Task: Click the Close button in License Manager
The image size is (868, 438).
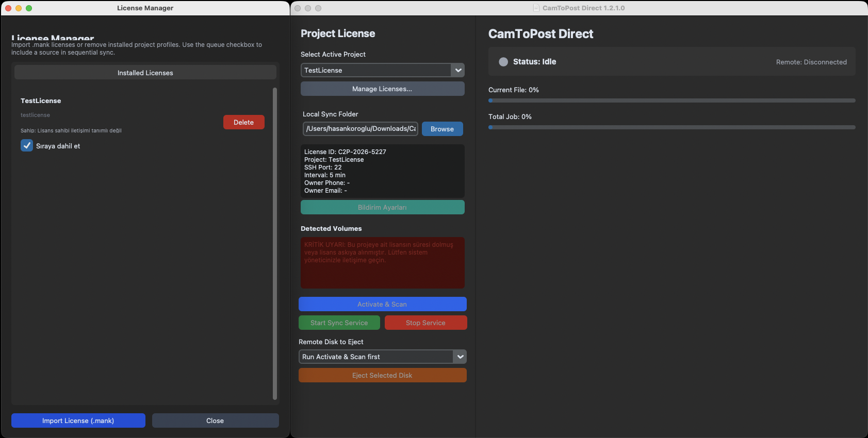Action: click(215, 420)
